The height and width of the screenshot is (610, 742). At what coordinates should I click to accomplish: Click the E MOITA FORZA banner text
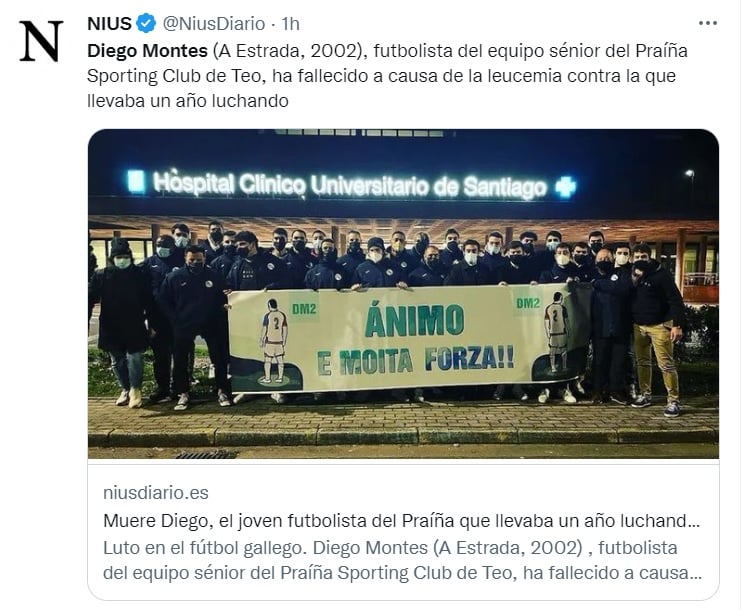coord(415,362)
